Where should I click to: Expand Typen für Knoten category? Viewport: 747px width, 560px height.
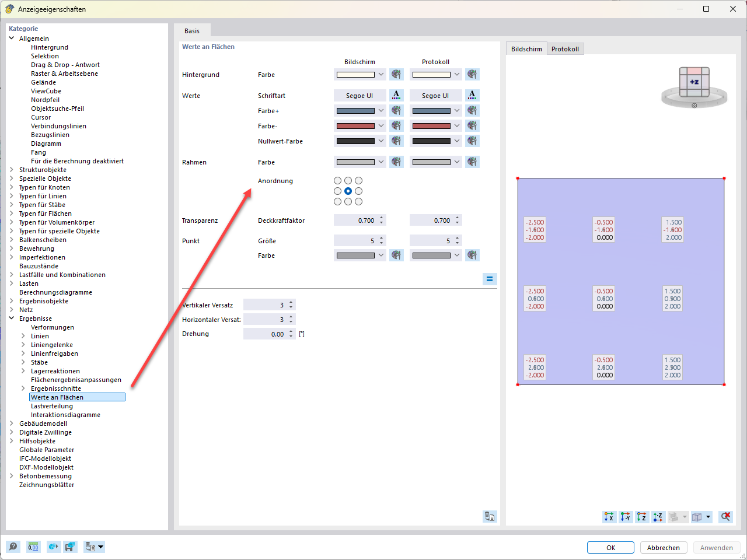pyautogui.click(x=12, y=187)
